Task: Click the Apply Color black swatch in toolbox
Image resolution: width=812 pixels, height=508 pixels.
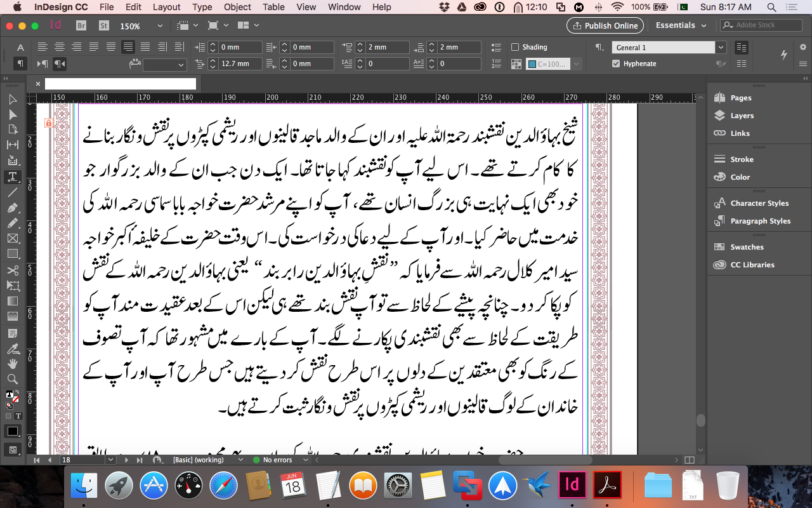Action: (13, 431)
